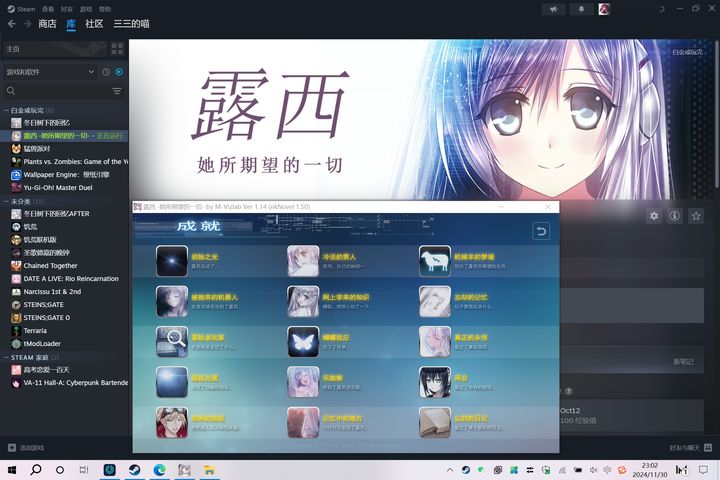Select the magnifying glass achievement icon
The image size is (720, 480).
(172, 342)
